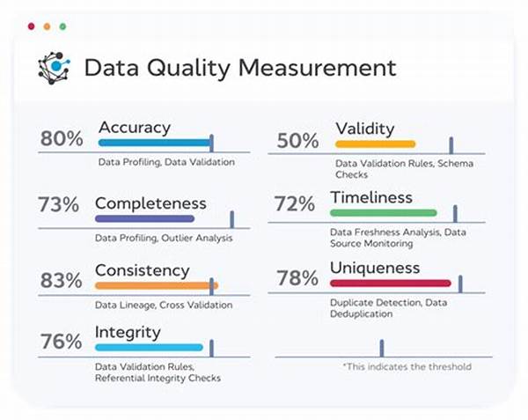The width and height of the screenshot is (528, 420).
Task: Click the red window dot
Action: click(x=32, y=26)
